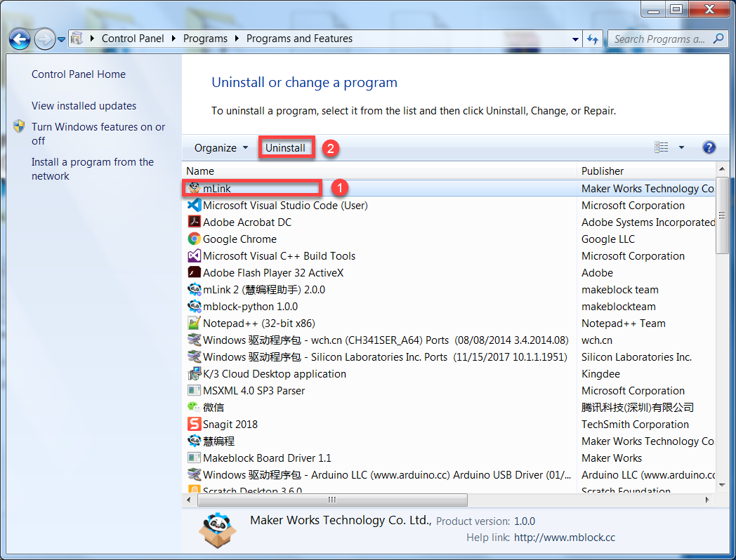Select the Programs breadcrumb
The image size is (736, 560).
pyautogui.click(x=205, y=39)
